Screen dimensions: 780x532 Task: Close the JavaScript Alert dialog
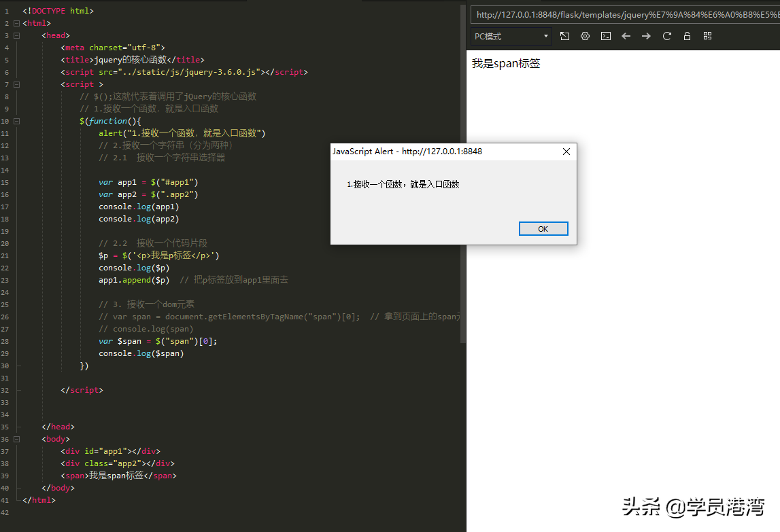pos(566,152)
